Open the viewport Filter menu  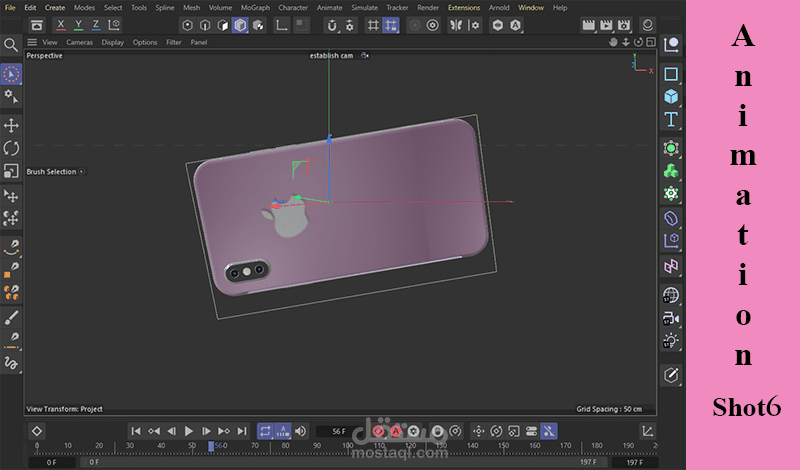coord(173,42)
